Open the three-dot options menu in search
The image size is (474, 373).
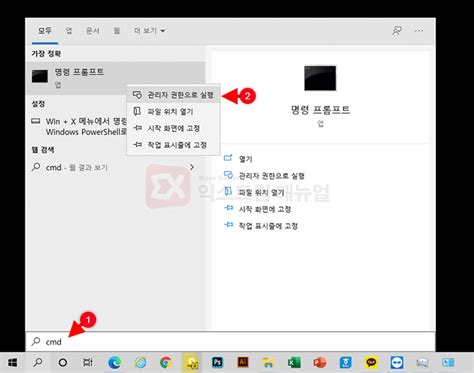[419, 31]
